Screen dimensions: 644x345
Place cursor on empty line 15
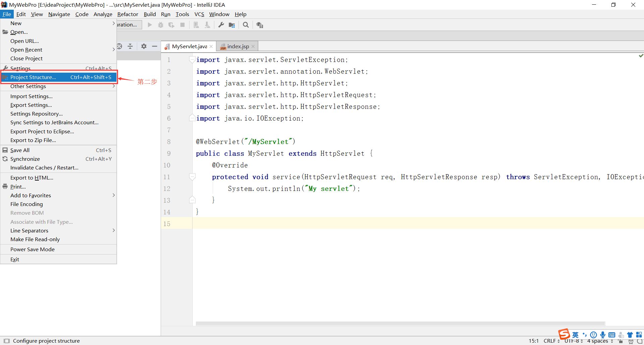(x=418, y=223)
